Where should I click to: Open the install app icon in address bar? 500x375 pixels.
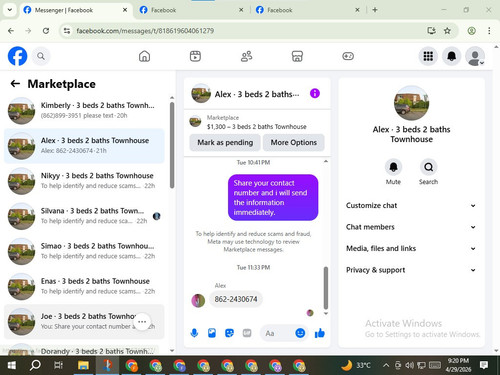pyautogui.click(x=432, y=31)
